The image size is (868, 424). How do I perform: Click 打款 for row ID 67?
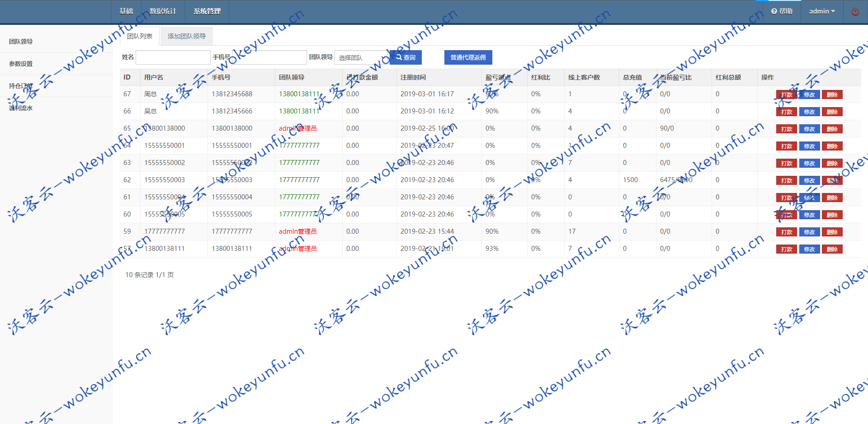[x=787, y=95]
